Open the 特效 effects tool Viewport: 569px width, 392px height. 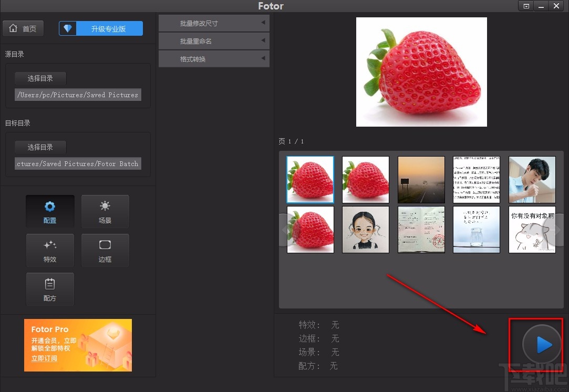click(x=50, y=251)
